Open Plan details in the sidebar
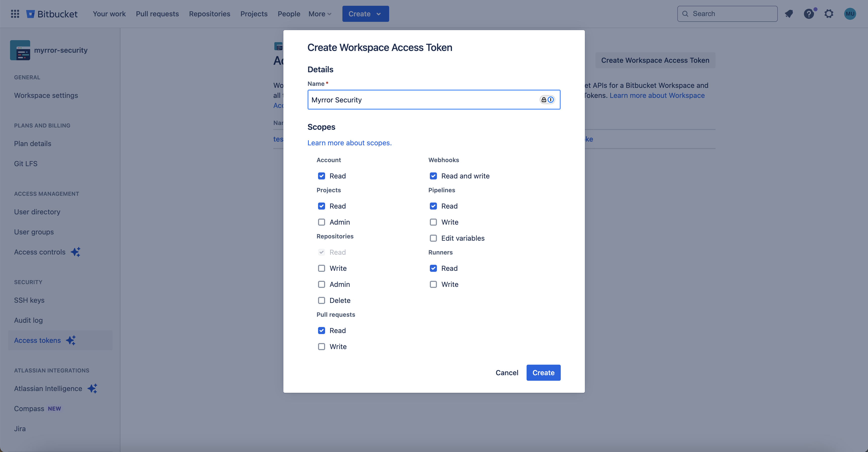868x452 pixels. click(x=33, y=144)
